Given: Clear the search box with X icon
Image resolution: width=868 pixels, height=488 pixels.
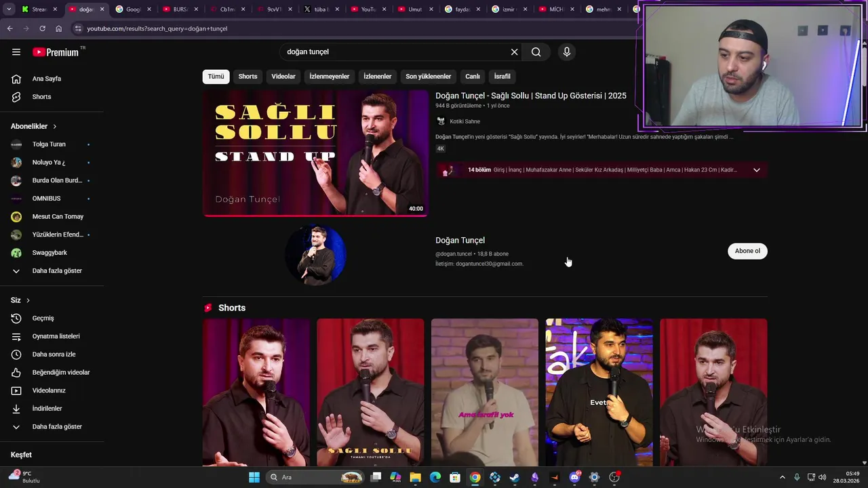Looking at the screenshot, I should pos(514,52).
